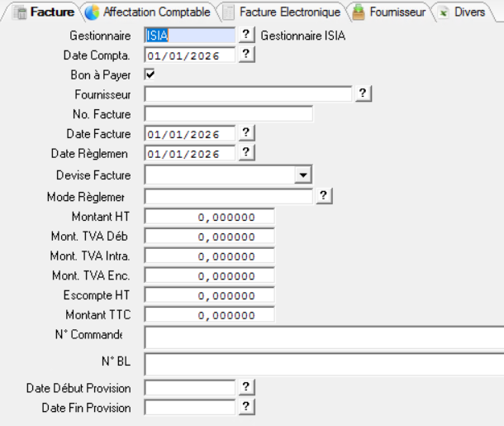The width and height of the screenshot is (504, 426).
Task: Open Fournisseur search lookup button
Action: click(x=362, y=94)
